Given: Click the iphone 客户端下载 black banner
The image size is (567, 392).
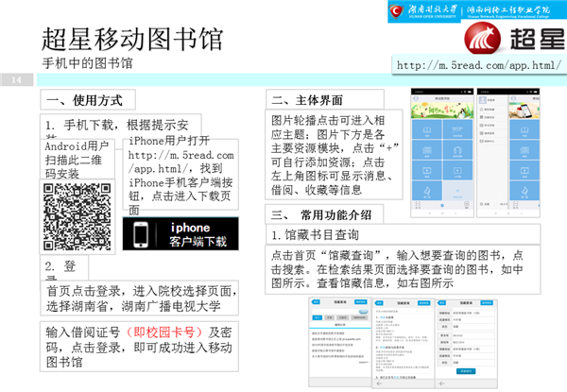Looking at the screenshot, I should [180, 234].
